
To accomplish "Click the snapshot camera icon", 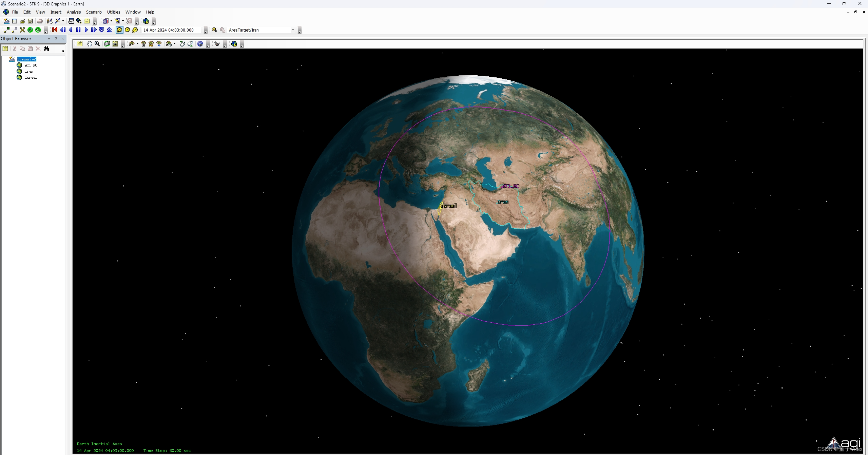I will click(x=107, y=44).
